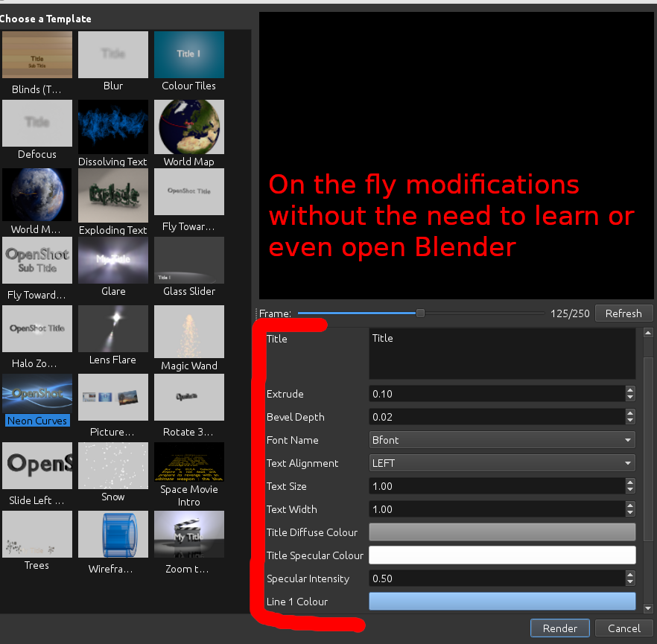Viewport: 657px width, 644px height.
Task: Pick the Exploding Text template
Action: click(112, 195)
